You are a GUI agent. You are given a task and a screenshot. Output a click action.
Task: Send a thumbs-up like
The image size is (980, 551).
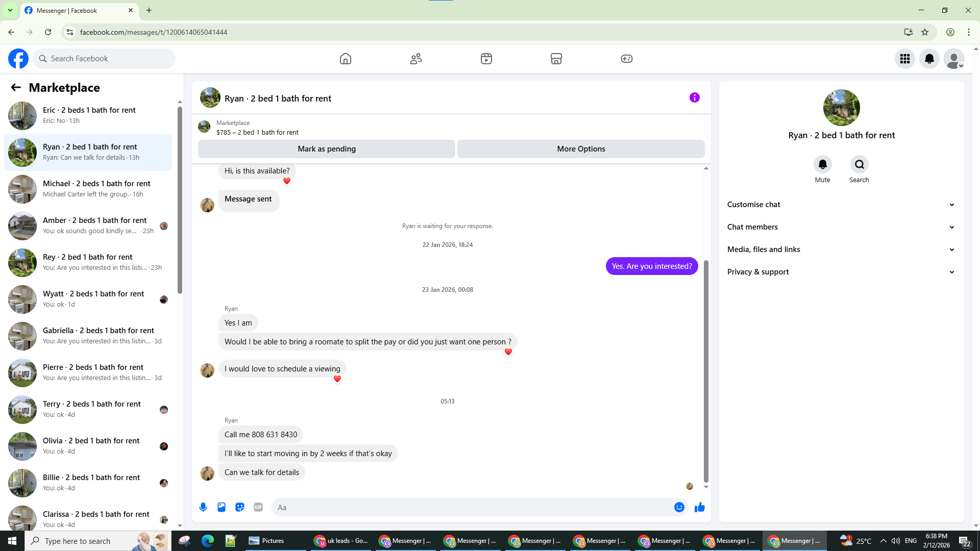(700, 507)
